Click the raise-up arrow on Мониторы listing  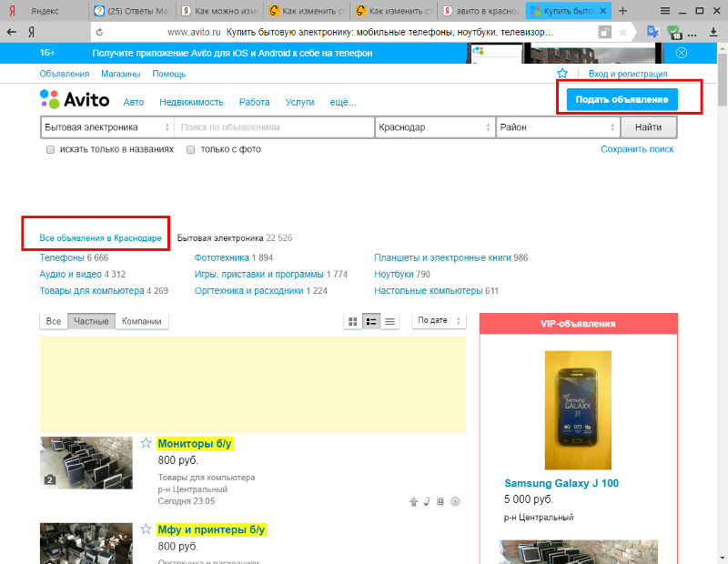[x=413, y=501]
